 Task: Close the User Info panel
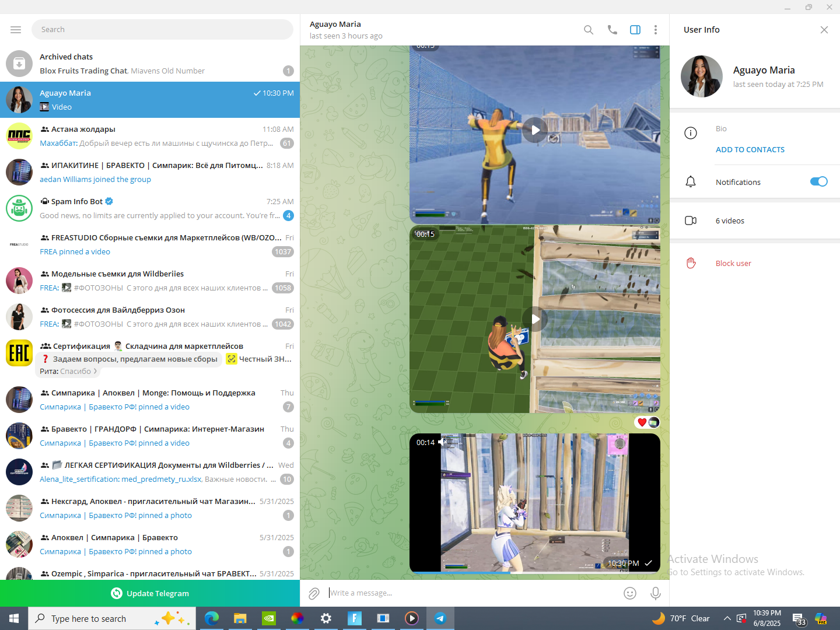[824, 30]
